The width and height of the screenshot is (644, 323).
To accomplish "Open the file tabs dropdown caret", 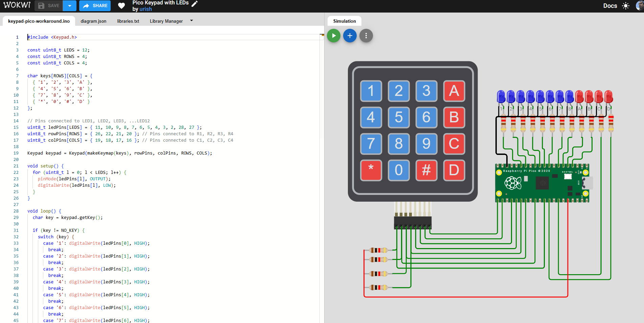I will 192,21.
